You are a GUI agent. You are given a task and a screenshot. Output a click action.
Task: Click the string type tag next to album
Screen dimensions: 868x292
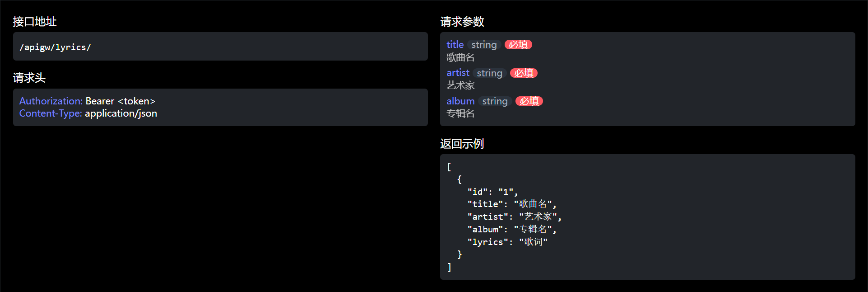tap(495, 101)
